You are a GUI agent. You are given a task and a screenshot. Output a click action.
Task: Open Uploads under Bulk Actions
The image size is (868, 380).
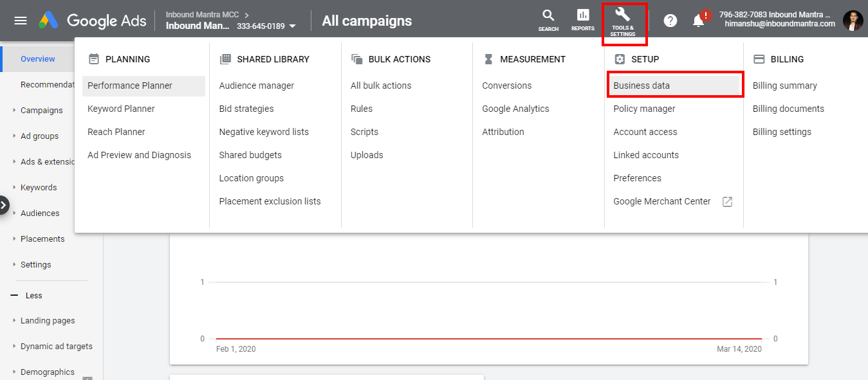tap(367, 155)
